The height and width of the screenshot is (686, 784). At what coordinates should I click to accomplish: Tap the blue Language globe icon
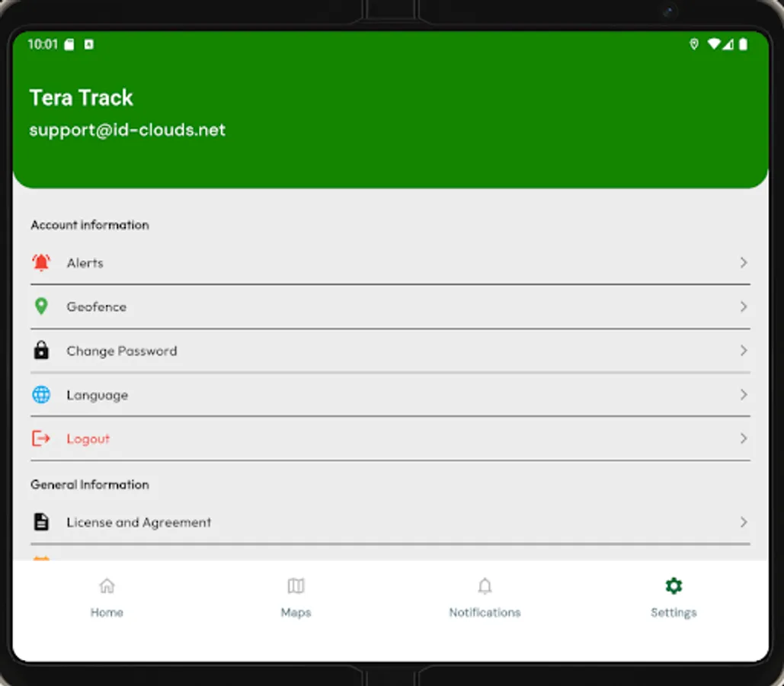tap(41, 394)
